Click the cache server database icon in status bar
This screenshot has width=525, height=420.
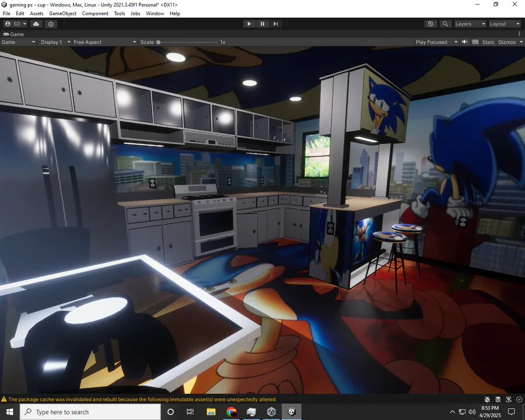498,399
